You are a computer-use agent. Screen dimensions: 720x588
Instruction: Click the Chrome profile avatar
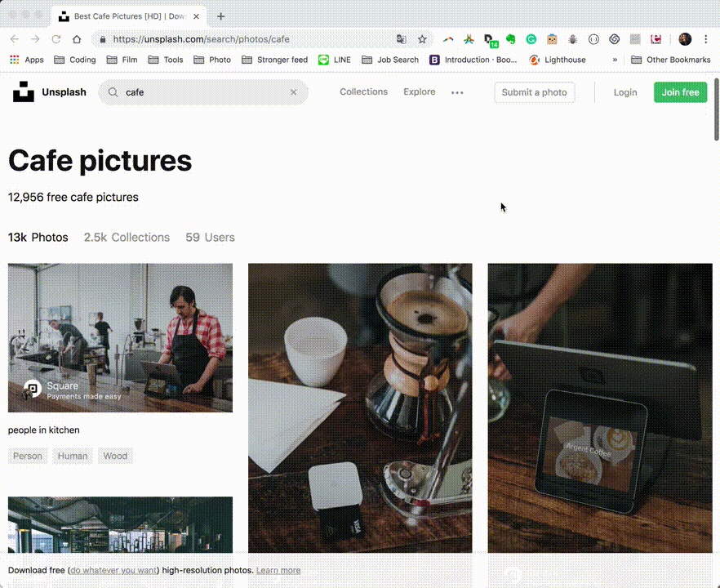tap(685, 39)
